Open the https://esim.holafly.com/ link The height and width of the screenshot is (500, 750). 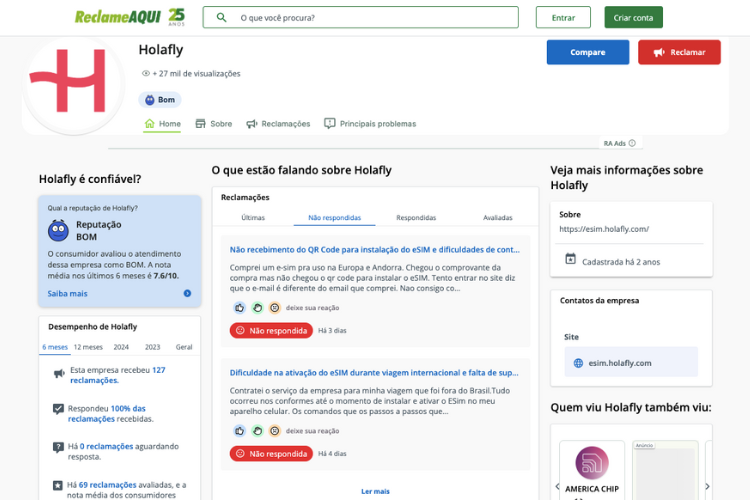click(604, 229)
